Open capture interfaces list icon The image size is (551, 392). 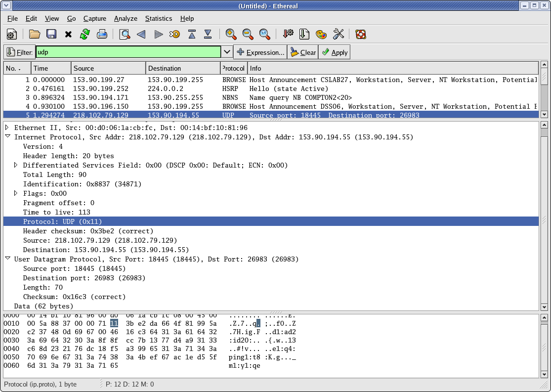coord(11,34)
